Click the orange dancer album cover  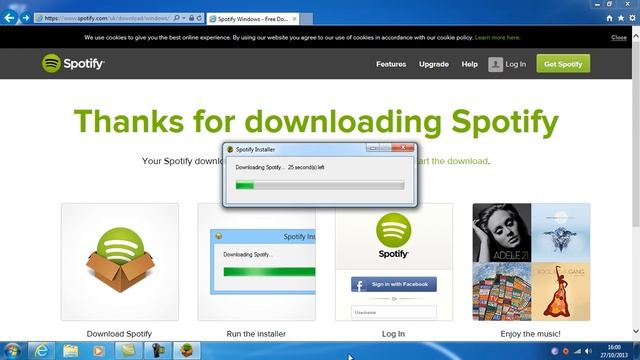click(x=561, y=291)
